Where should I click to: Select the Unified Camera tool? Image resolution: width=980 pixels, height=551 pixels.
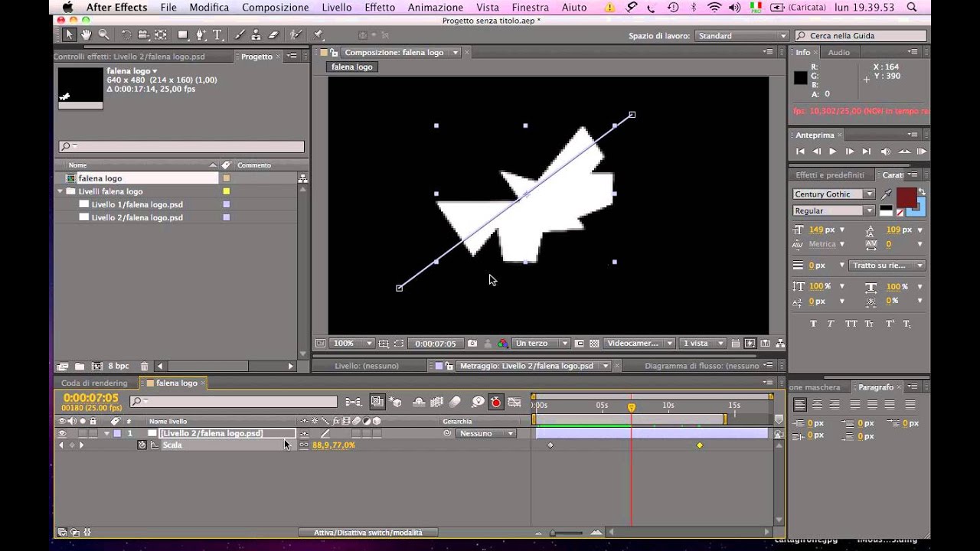coord(143,35)
